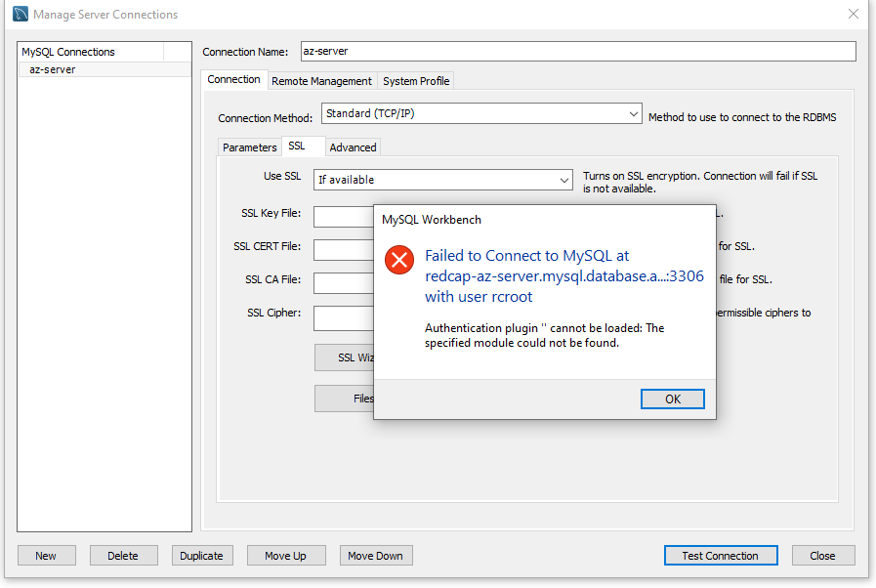Click the 'Manage Server Connections' window title
The image size is (876, 588).
(x=105, y=15)
